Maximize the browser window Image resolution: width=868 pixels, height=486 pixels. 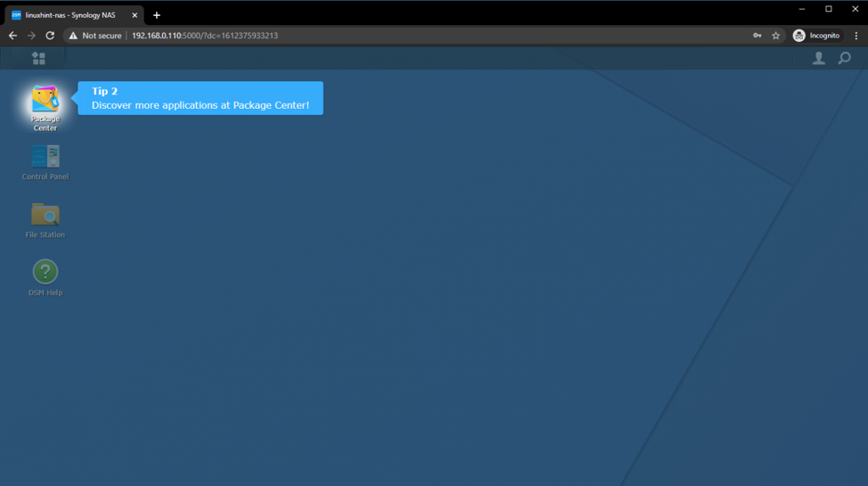[x=829, y=9]
